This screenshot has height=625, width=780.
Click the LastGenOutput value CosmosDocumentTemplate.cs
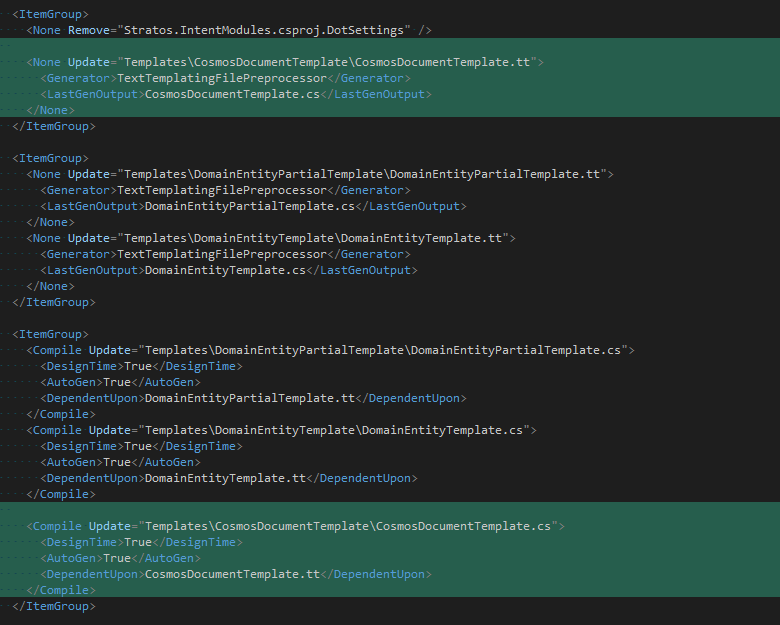232,94
